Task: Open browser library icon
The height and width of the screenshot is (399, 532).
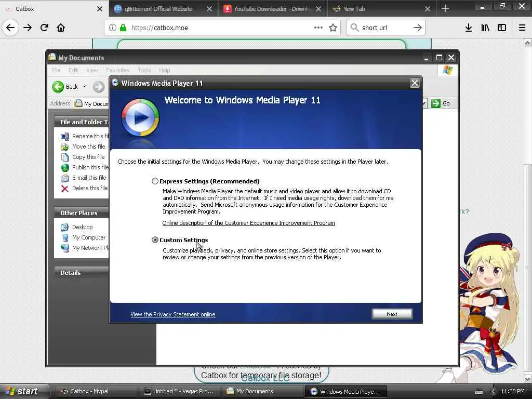Action: (x=485, y=28)
